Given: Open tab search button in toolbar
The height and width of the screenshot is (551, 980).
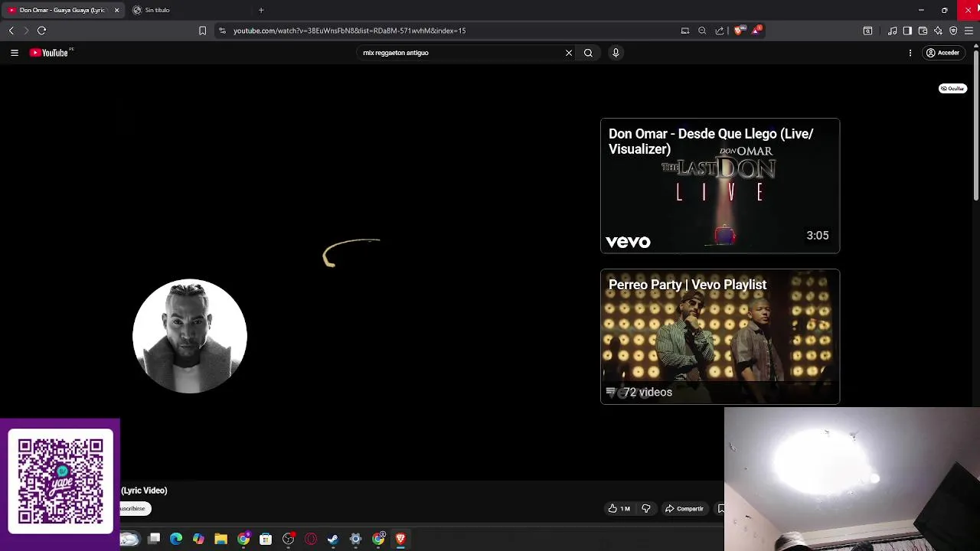Looking at the screenshot, I should click(x=867, y=31).
